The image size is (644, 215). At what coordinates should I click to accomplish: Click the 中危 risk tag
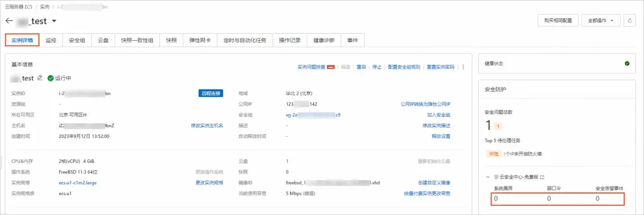(x=493, y=154)
